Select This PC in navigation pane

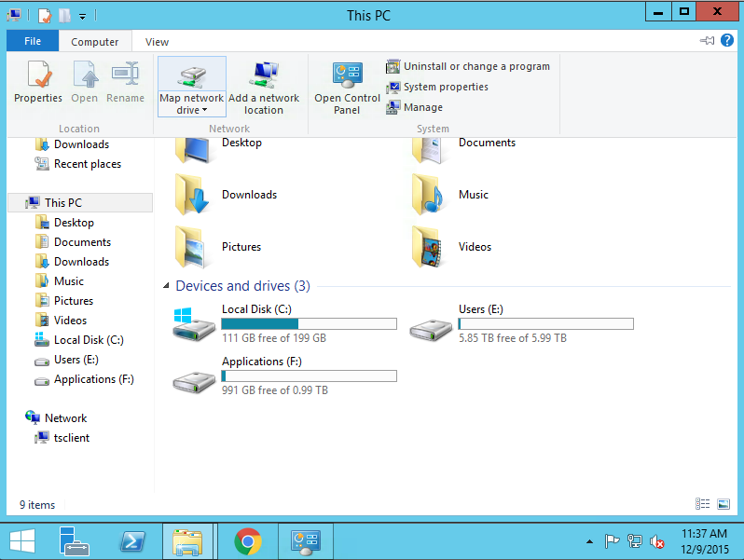(x=81, y=203)
